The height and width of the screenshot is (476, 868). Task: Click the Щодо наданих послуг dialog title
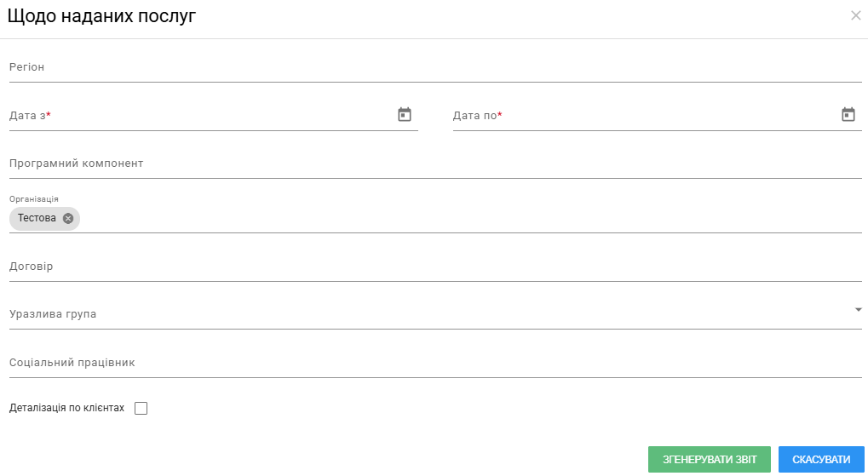click(102, 16)
